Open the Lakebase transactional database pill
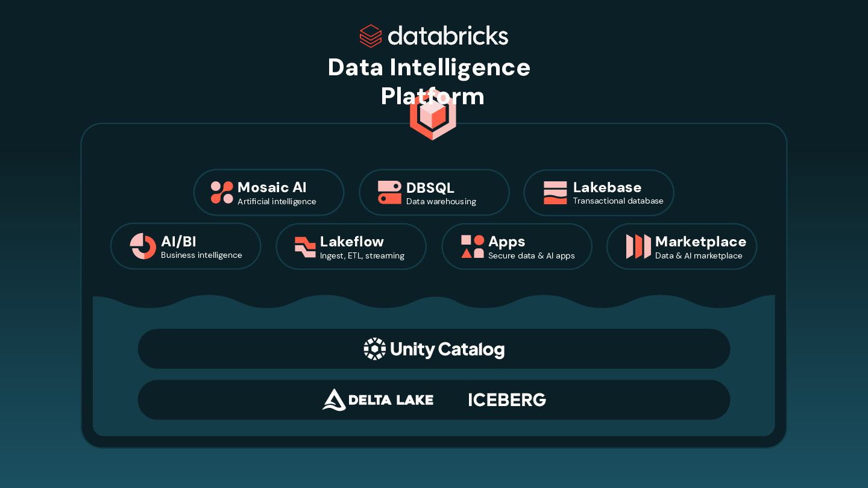The image size is (868, 488). 599,193
